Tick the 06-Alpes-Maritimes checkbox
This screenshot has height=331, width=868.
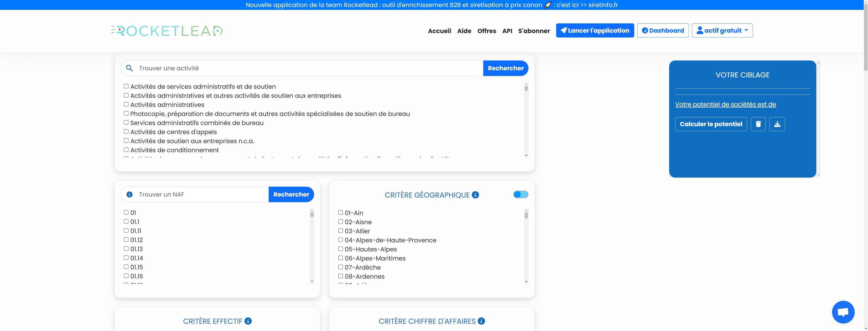[340, 258]
